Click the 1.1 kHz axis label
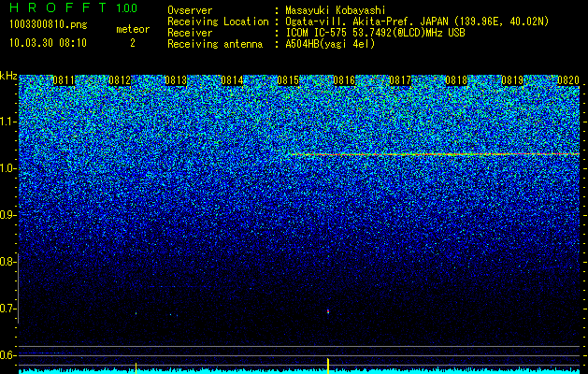Screen dimensions: 588x374 tap(7, 122)
